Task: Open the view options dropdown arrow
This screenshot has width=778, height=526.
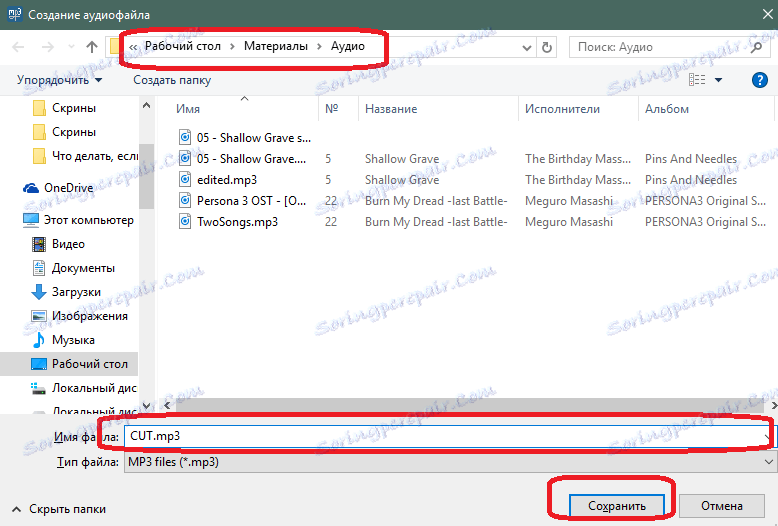Action: click(718, 80)
